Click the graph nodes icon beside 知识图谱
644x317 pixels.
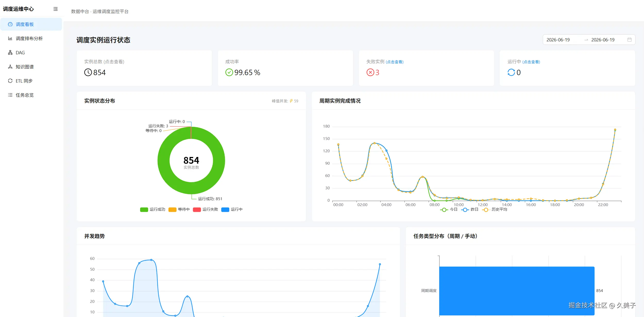pyautogui.click(x=10, y=67)
